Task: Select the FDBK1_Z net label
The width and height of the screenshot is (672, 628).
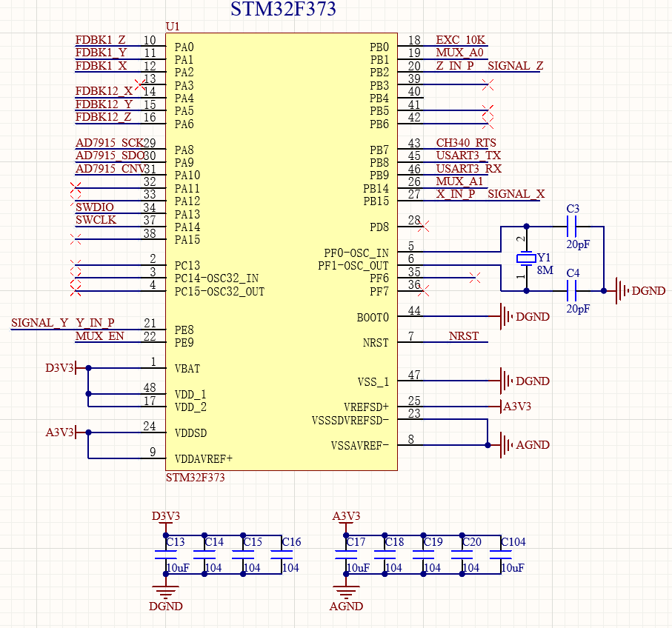Action: coord(100,40)
